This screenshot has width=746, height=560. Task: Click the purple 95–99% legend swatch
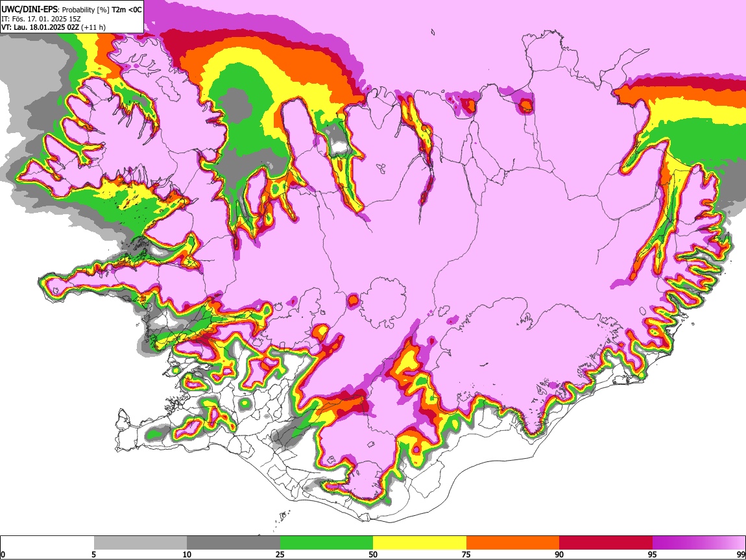coord(699,542)
